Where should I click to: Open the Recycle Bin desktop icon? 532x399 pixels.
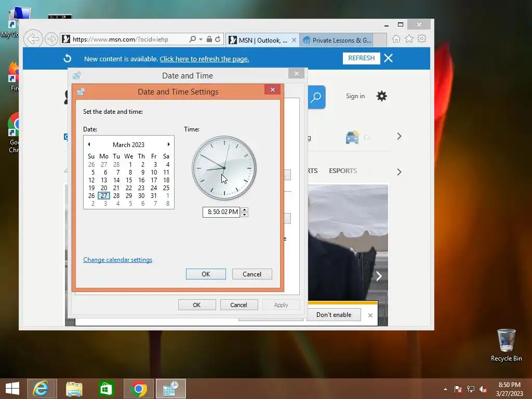506,345
